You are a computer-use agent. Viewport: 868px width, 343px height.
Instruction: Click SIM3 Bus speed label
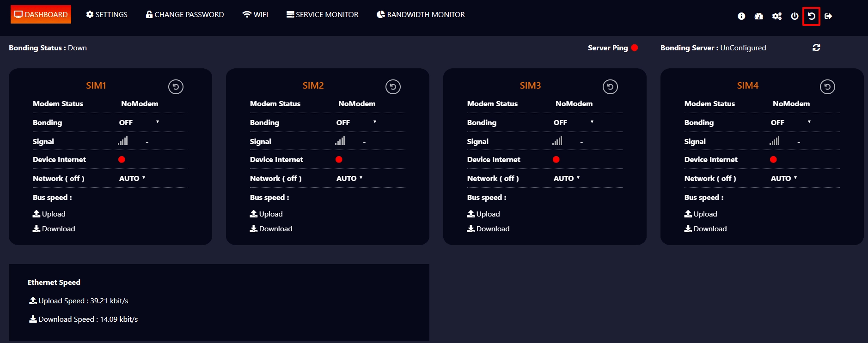click(x=487, y=197)
